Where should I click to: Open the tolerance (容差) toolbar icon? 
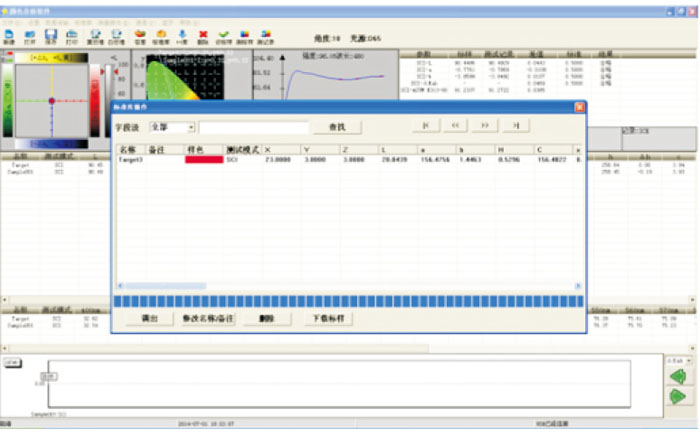point(140,37)
